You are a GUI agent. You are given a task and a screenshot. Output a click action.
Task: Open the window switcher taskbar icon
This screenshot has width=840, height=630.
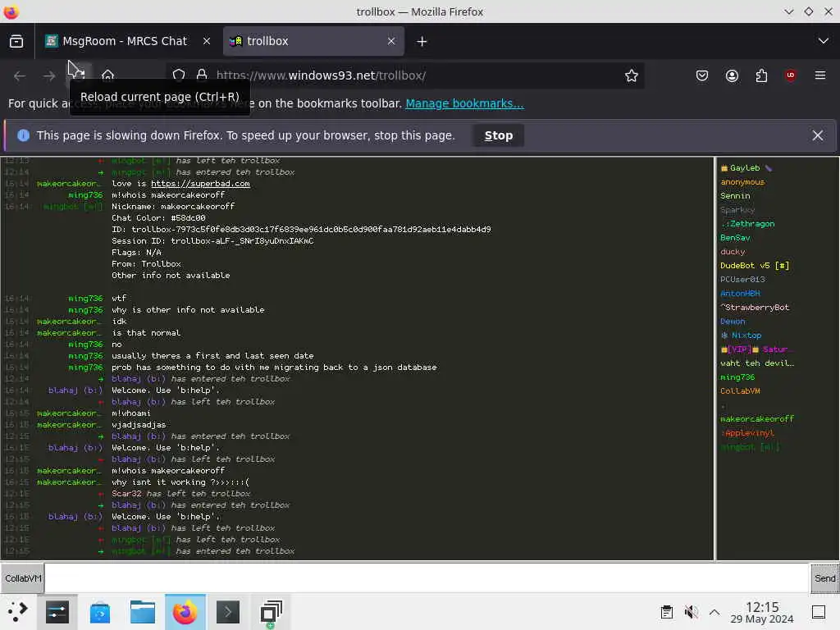[x=271, y=612]
